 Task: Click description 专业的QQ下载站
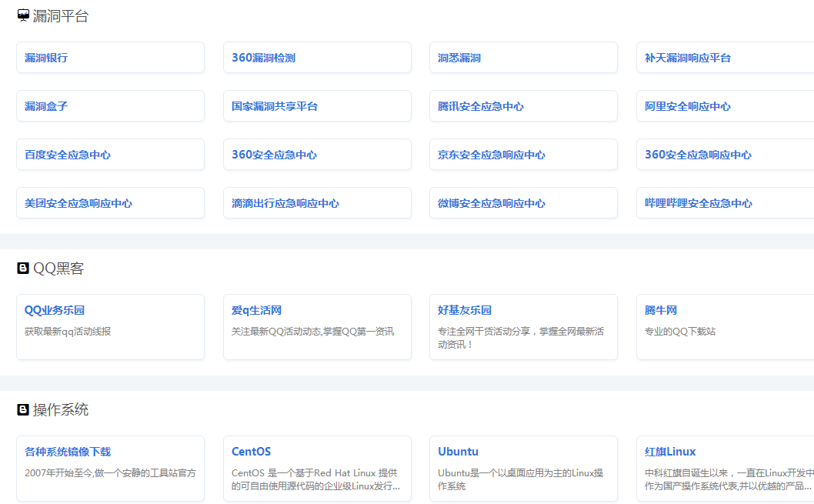tap(680, 332)
